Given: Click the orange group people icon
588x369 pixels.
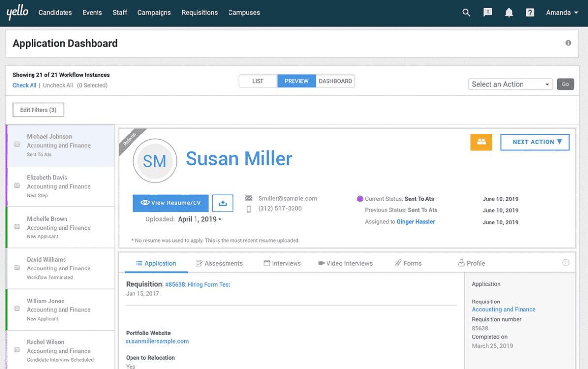Looking at the screenshot, I should click(x=481, y=142).
